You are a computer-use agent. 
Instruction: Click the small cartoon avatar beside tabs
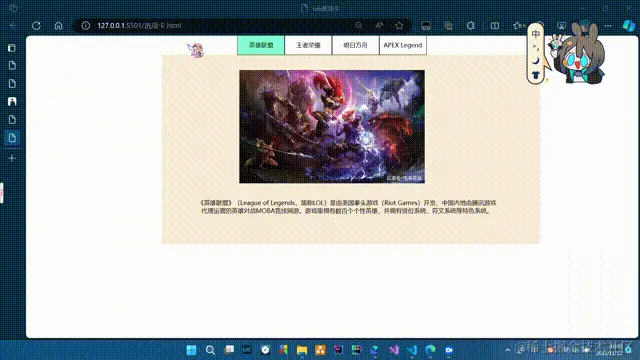pyautogui.click(x=196, y=50)
